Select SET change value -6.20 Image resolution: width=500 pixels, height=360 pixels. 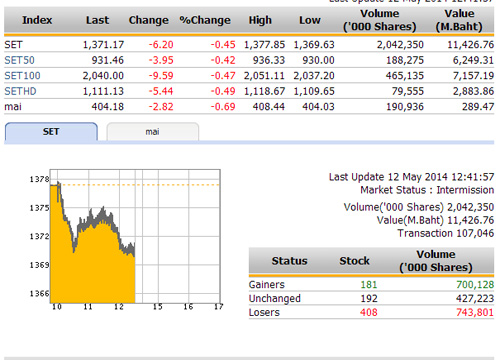[x=161, y=45]
